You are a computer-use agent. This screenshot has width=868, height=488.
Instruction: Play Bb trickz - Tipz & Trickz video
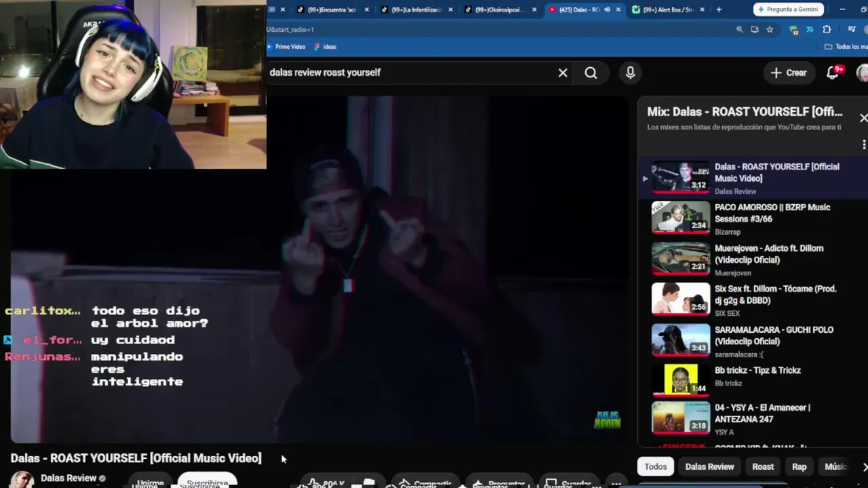pyautogui.click(x=753, y=382)
